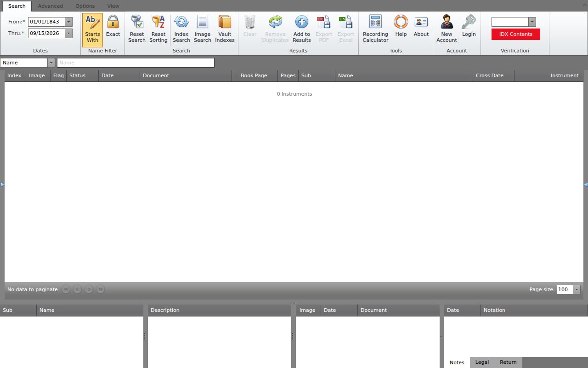588x368 pixels.
Task: Go to last page pagination button
Action: coord(101,289)
